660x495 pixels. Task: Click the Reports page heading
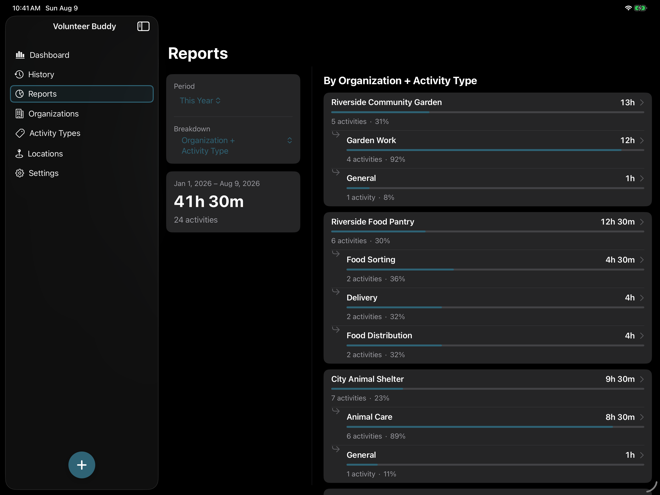(198, 53)
